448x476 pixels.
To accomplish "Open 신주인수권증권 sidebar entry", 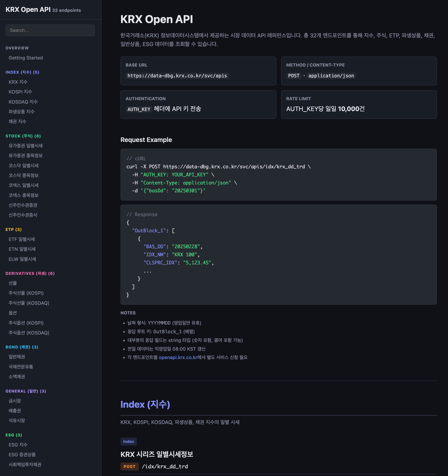I will click(23, 205).
